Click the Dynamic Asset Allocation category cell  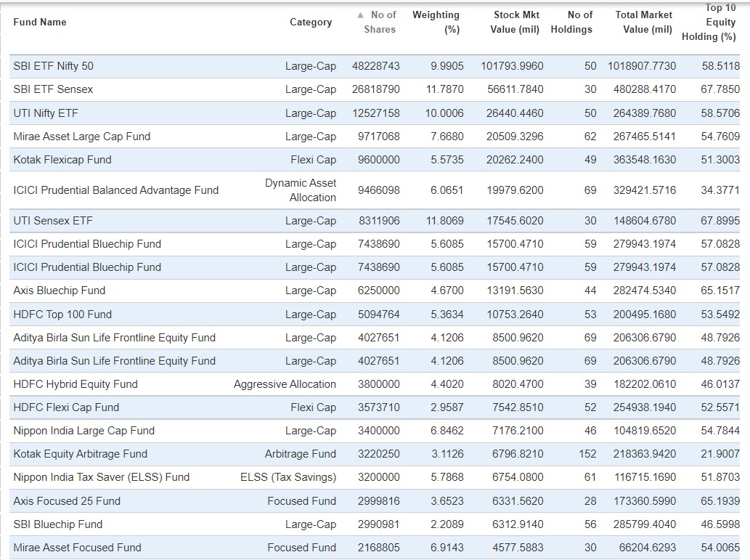(x=301, y=190)
